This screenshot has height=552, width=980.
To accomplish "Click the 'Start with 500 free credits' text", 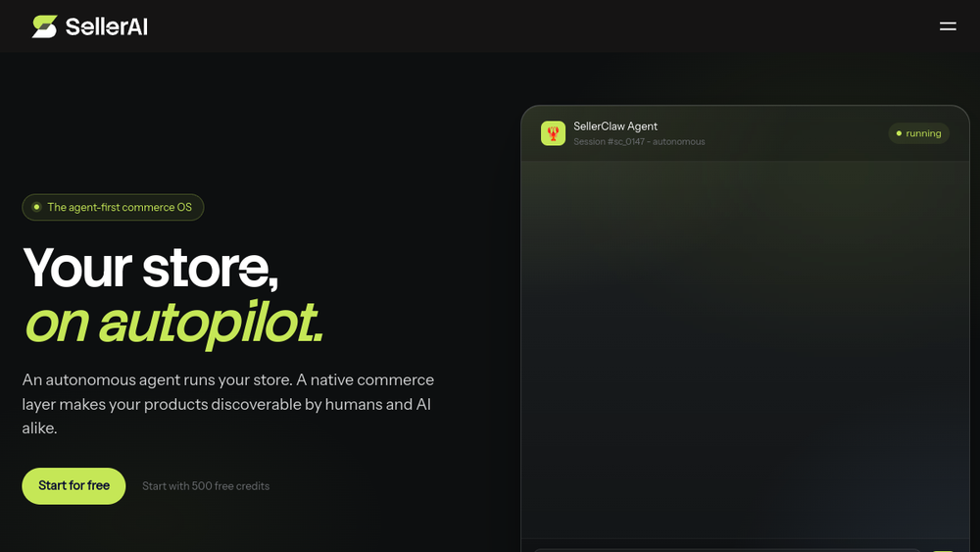I will [x=206, y=485].
